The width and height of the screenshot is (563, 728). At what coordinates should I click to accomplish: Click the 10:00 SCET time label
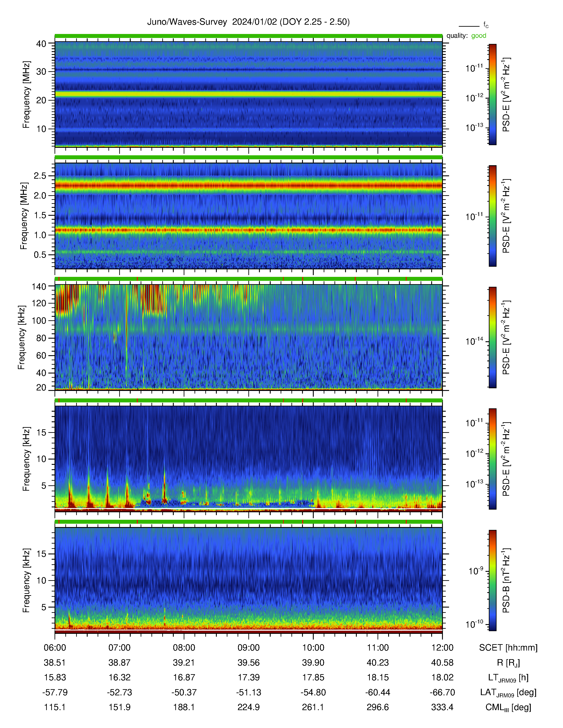tap(313, 648)
